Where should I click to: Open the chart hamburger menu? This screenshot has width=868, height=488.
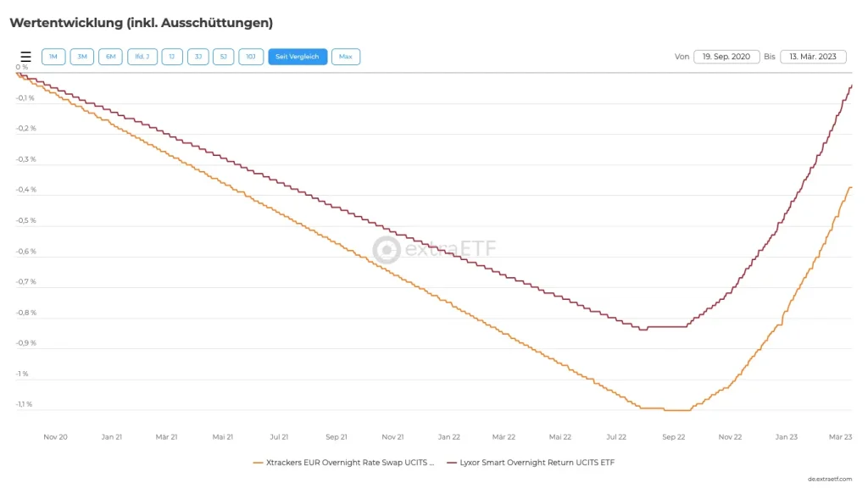[x=25, y=57]
